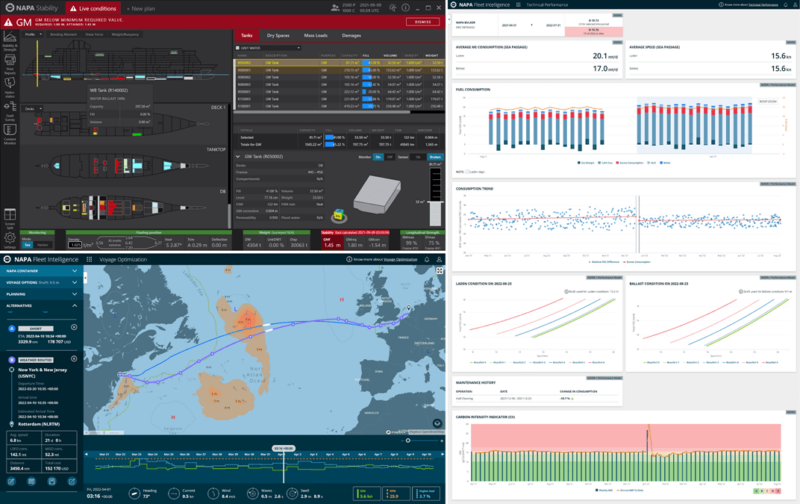The width and height of the screenshot is (800, 504).
Task: Click Density input field in Floating position
Action: [75, 245]
